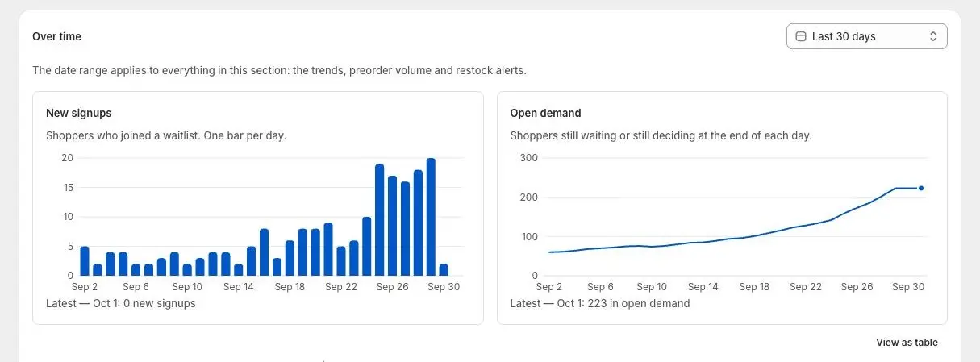Click the calendar icon in date range selector
This screenshot has width=980, height=362.
801,36
